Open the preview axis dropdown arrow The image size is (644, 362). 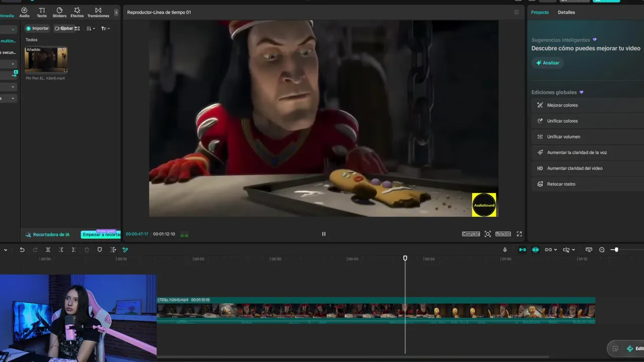pyautogui.click(x=574, y=250)
